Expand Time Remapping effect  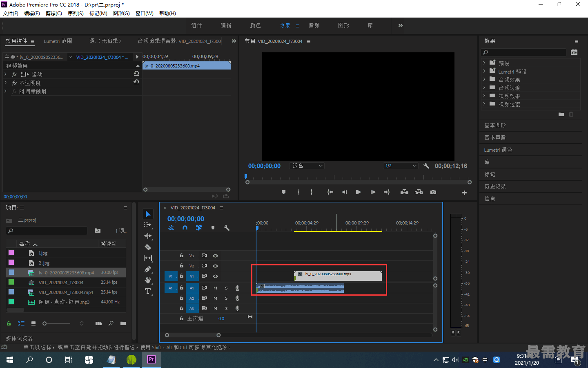6,91
